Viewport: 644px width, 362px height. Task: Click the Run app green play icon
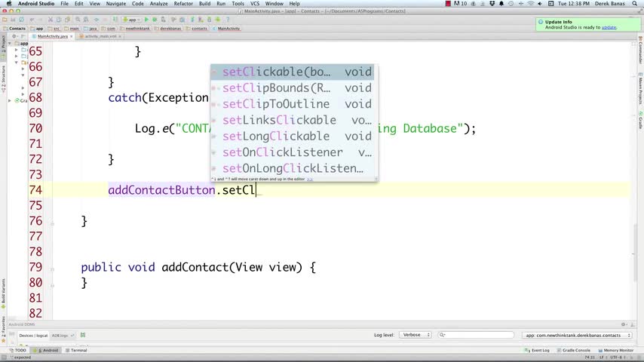point(146,20)
